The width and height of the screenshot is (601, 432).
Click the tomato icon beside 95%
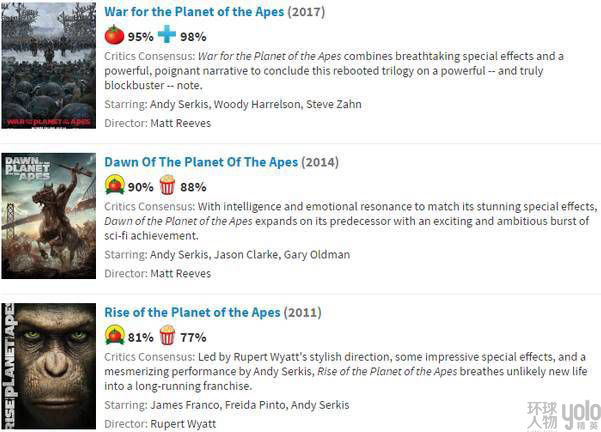114,35
